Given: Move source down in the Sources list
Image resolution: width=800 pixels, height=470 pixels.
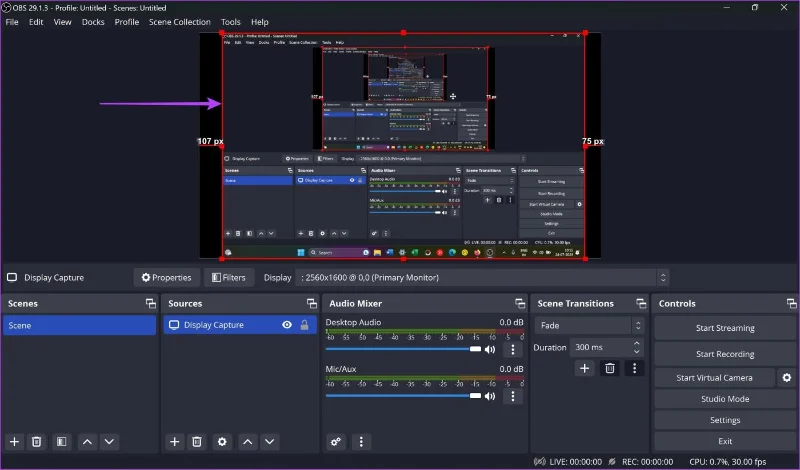Looking at the screenshot, I should pyautogui.click(x=269, y=442).
